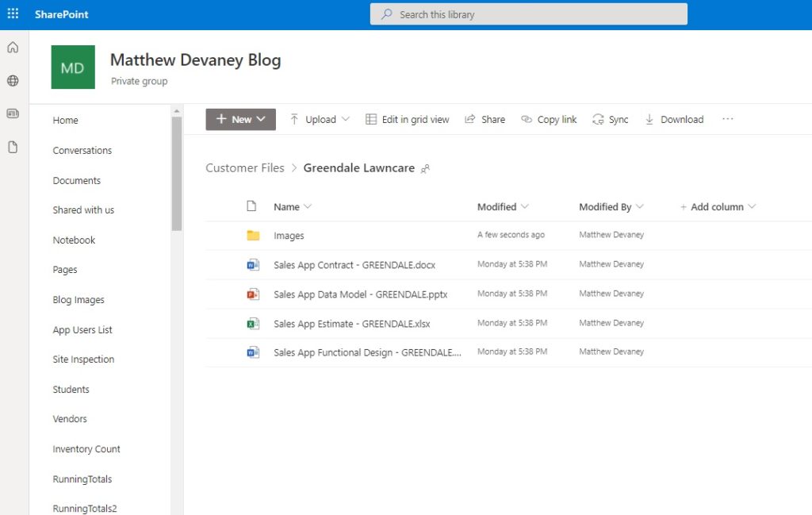Open the Microsoft 365 app launcher waffle icon

tap(12, 13)
